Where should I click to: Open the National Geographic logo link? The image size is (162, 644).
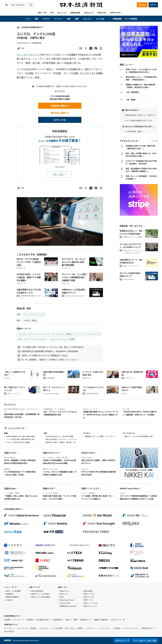point(42,568)
